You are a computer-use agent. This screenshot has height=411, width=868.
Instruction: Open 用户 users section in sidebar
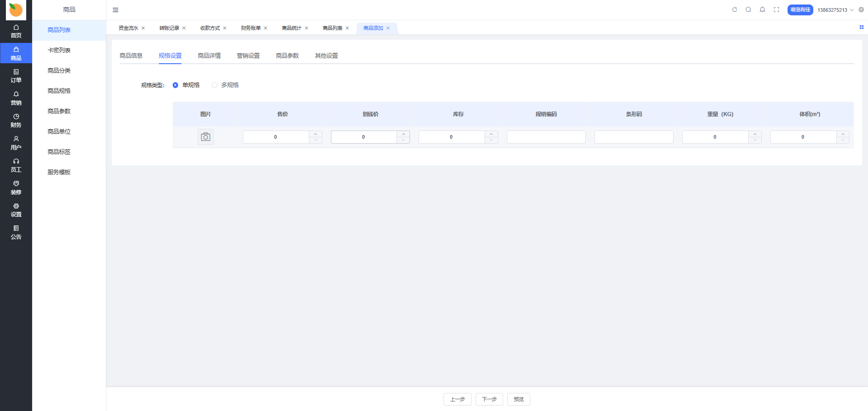(x=16, y=143)
